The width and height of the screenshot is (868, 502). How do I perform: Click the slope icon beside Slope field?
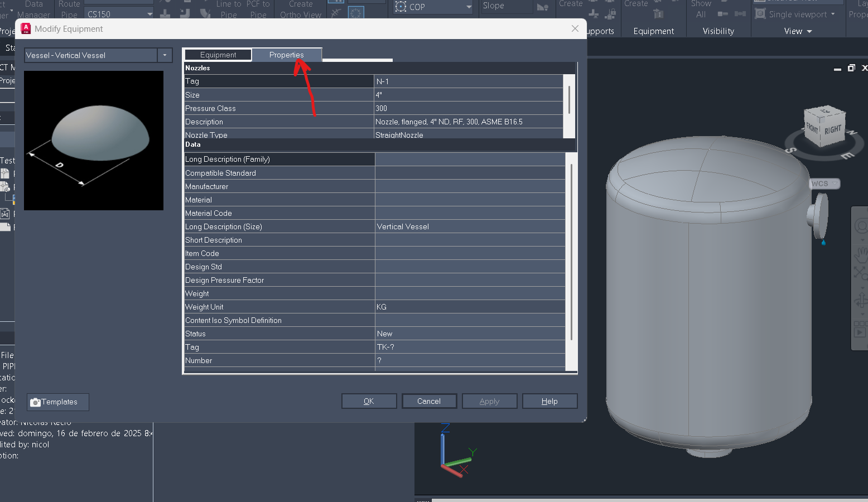point(542,7)
